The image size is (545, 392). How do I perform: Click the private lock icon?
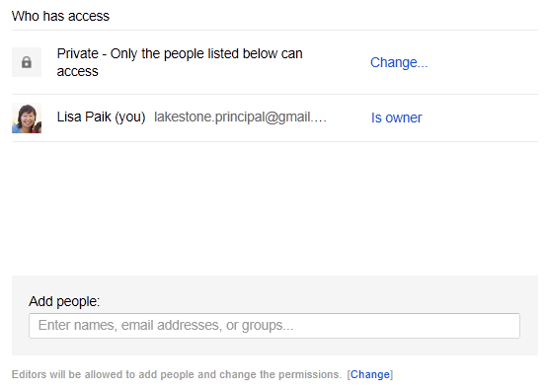[27, 62]
